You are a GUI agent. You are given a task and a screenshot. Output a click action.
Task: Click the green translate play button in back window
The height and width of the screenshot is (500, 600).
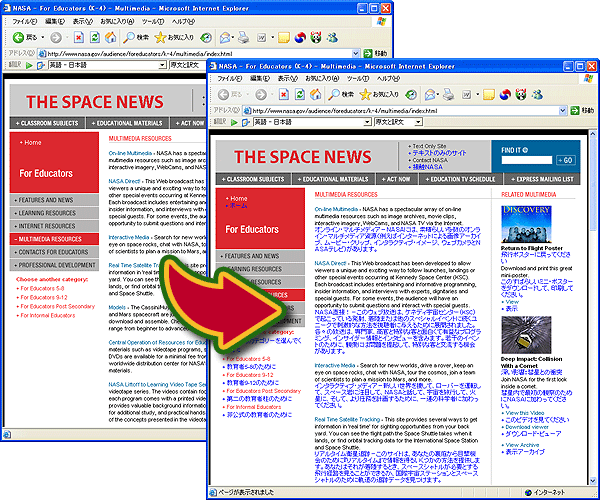pos(29,65)
